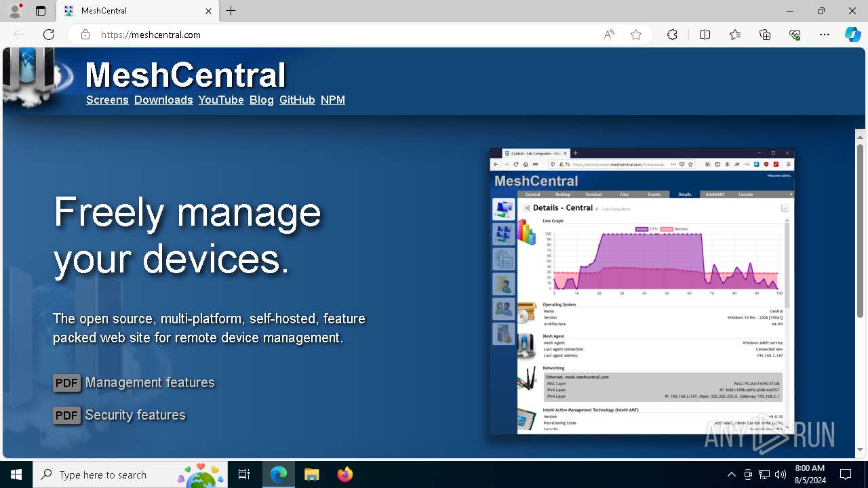Open Security features PDF
The image size is (868, 488).
(x=136, y=415)
